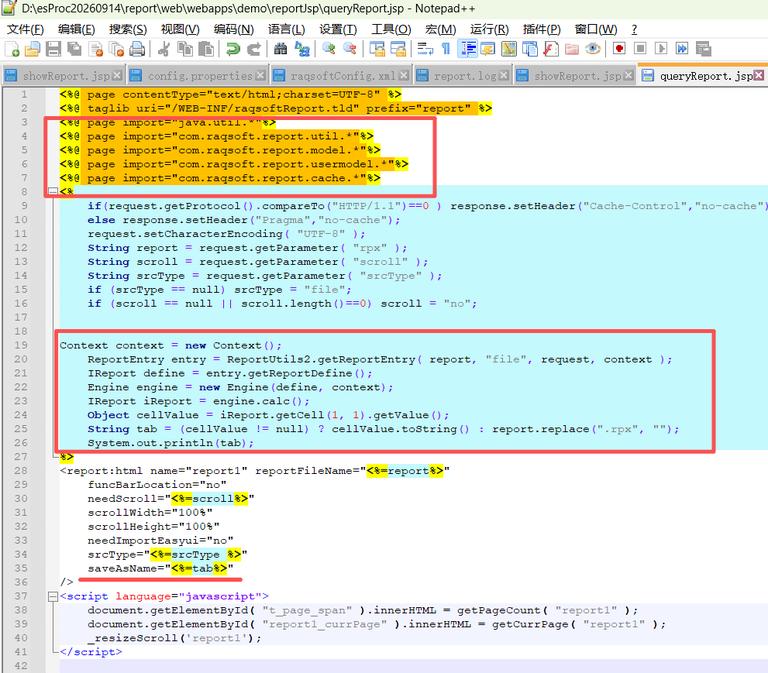Open the user-defined language dialog icon
Image resolution: width=768 pixels, height=673 pixels.
coord(488,49)
